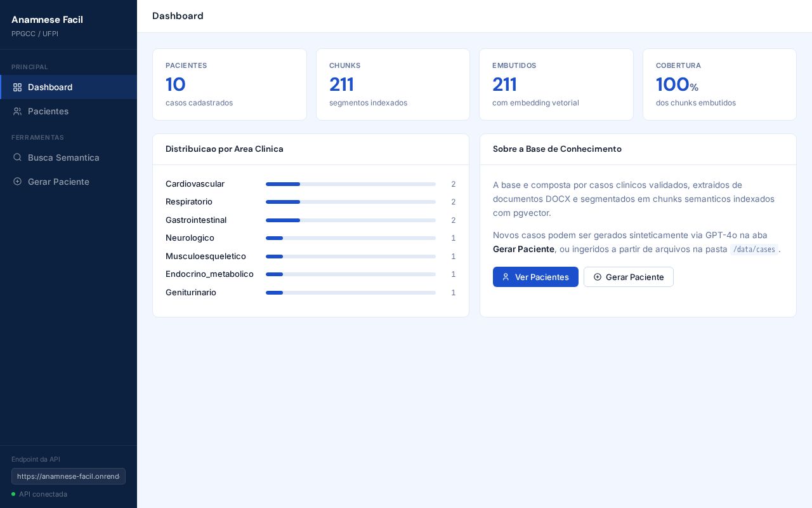Click the plus-circle icon on Gerar Paciente button
Screen dimensions: 812x508
pos(597,277)
